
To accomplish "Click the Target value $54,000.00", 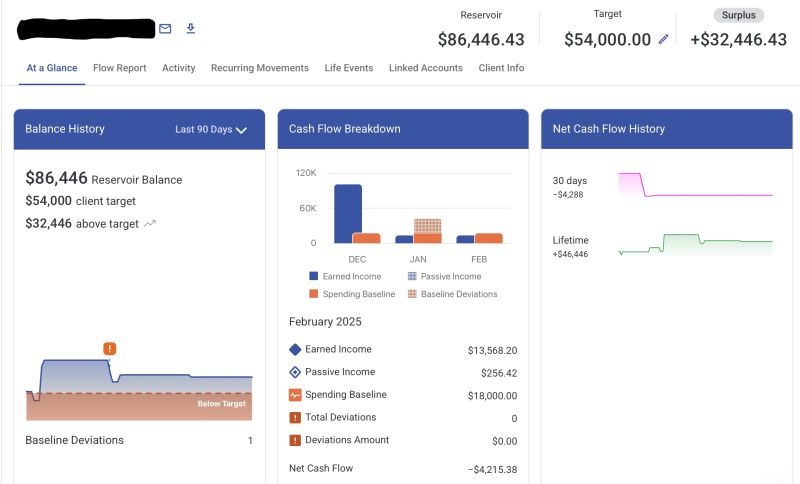I will pyautogui.click(x=607, y=39).
